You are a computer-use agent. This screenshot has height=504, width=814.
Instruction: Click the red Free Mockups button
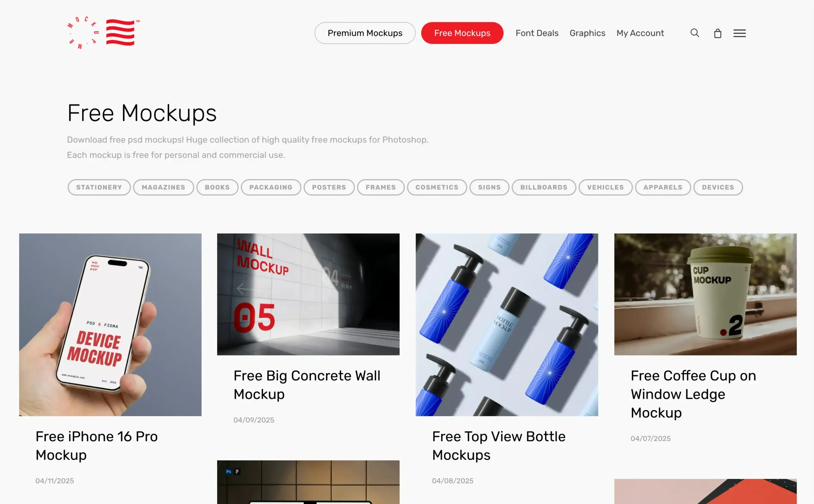(462, 33)
